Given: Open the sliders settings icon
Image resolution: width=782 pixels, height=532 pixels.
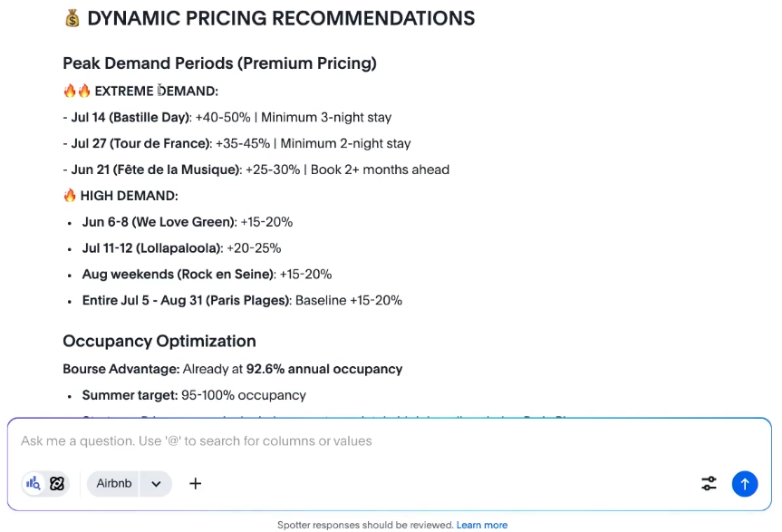Looking at the screenshot, I should pos(710,483).
